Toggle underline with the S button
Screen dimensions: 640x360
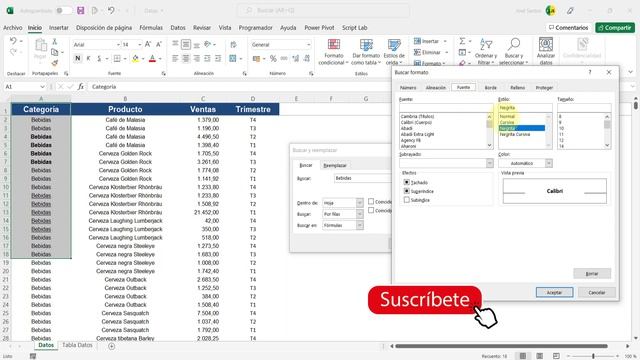(99, 59)
